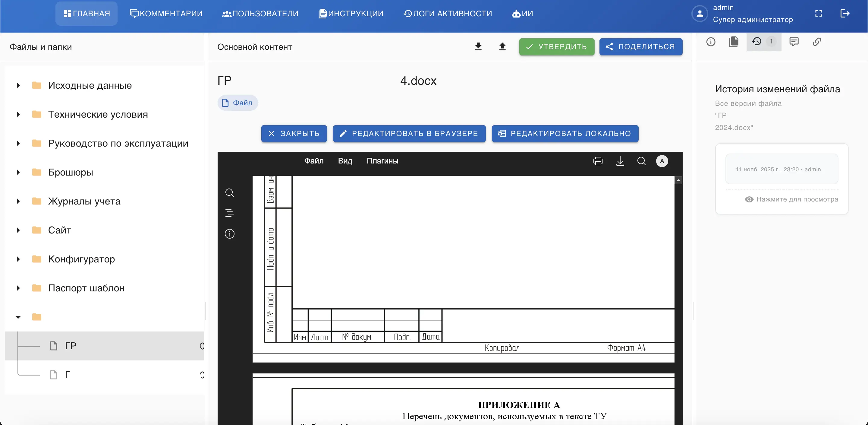Print the document from the viewer toolbar
This screenshot has width=868, height=425.
pyautogui.click(x=598, y=161)
